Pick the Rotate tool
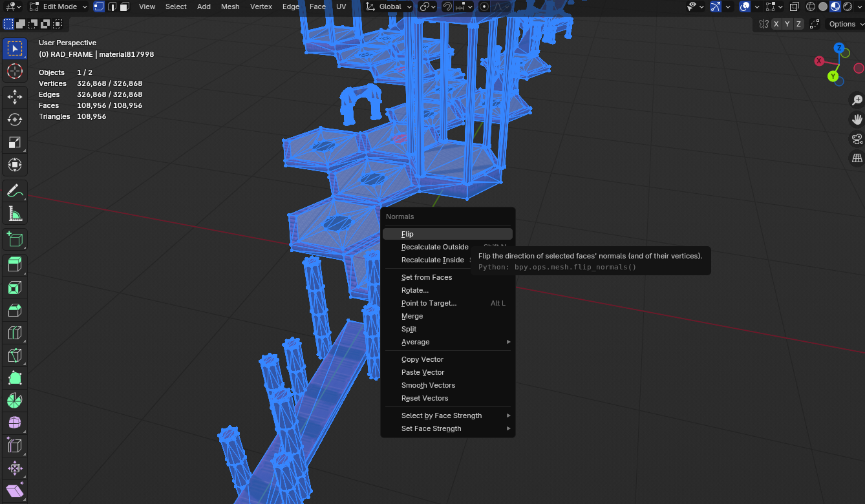The height and width of the screenshot is (504, 865). (14, 120)
